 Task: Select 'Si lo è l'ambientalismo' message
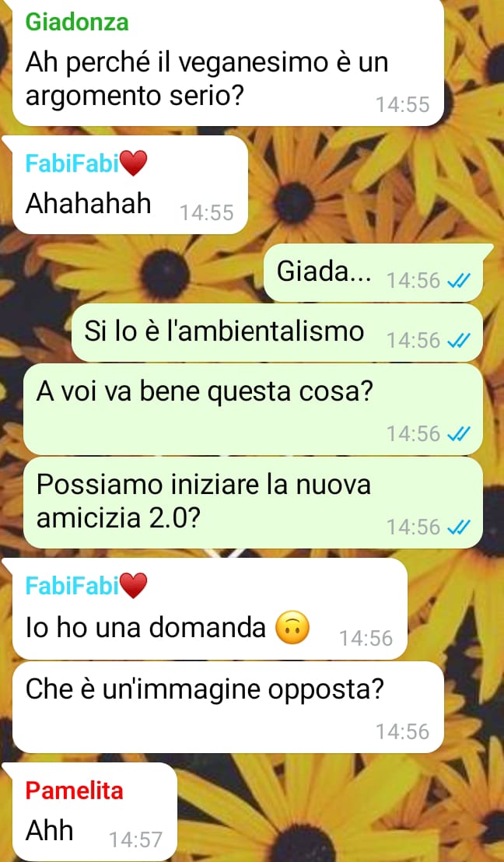click(x=277, y=333)
